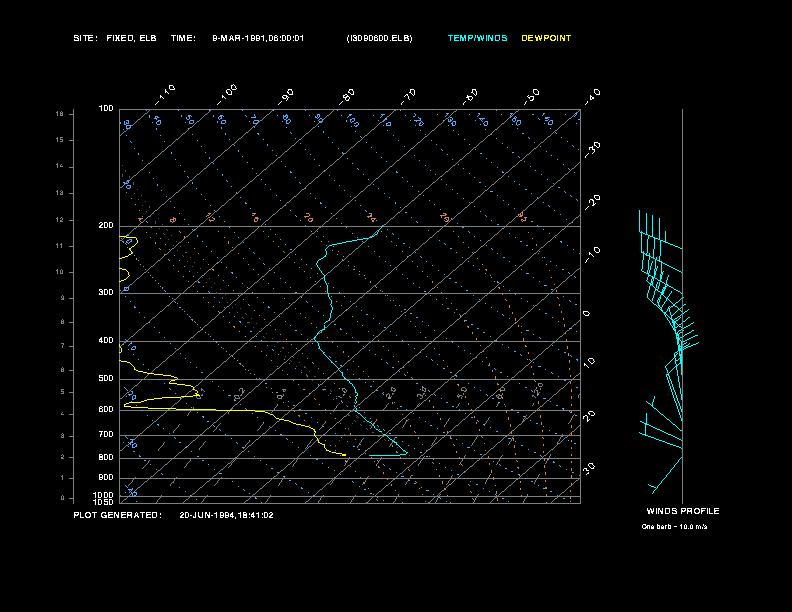
Task: Select the SITE: label in the header
Action: coord(85,38)
